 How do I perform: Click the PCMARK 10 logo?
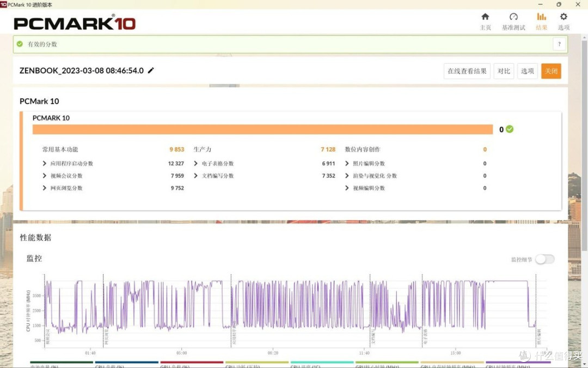pyautogui.click(x=74, y=23)
